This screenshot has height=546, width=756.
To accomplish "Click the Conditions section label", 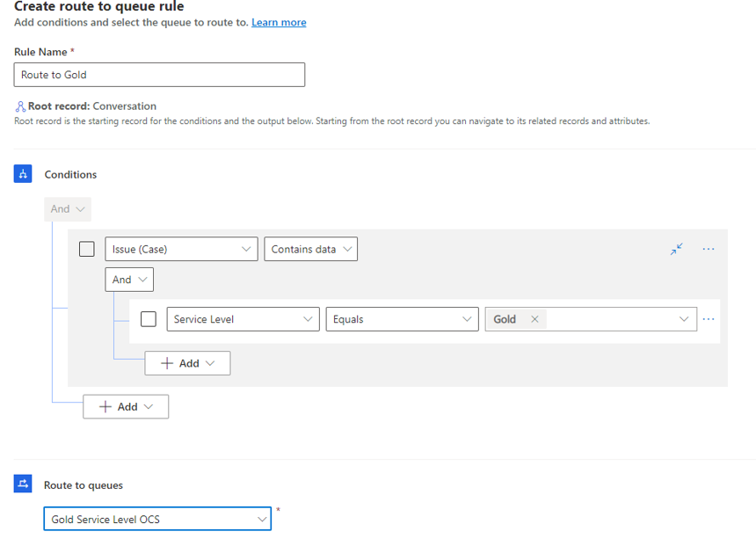I will tap(70, 175).
